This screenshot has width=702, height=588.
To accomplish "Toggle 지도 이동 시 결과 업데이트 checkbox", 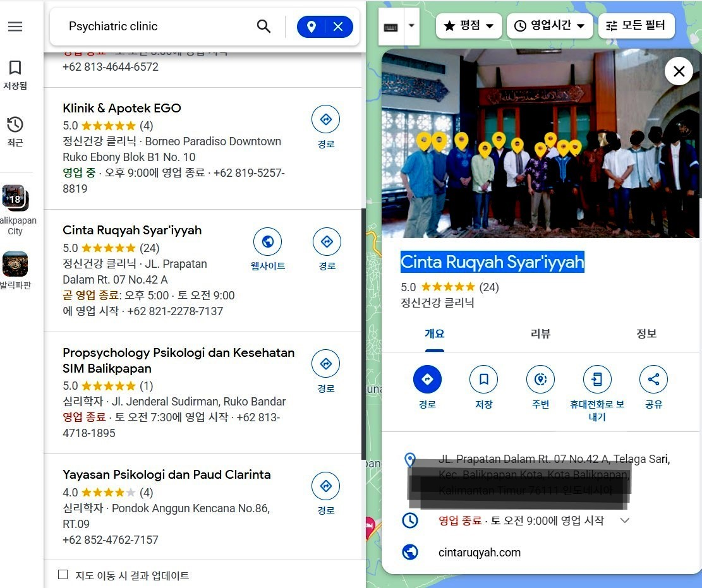I will [x=63, y=575].
